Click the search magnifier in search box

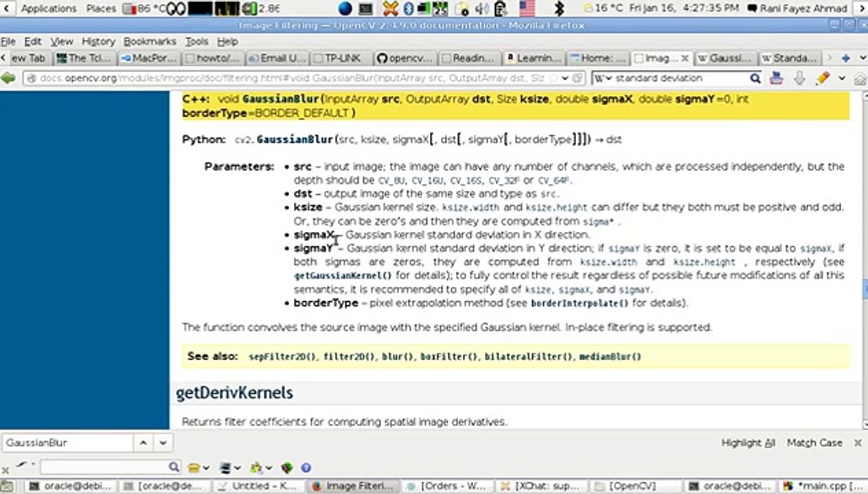pos(755,78)
